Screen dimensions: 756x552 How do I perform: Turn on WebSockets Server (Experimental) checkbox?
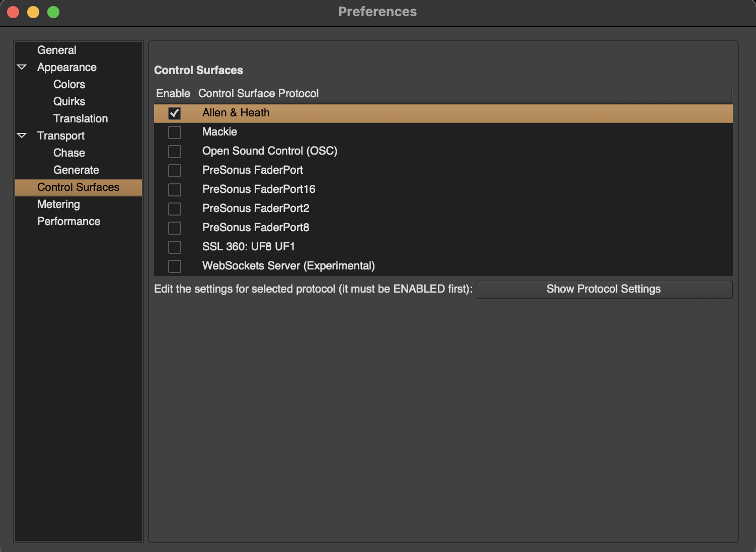tap(175, 266)
